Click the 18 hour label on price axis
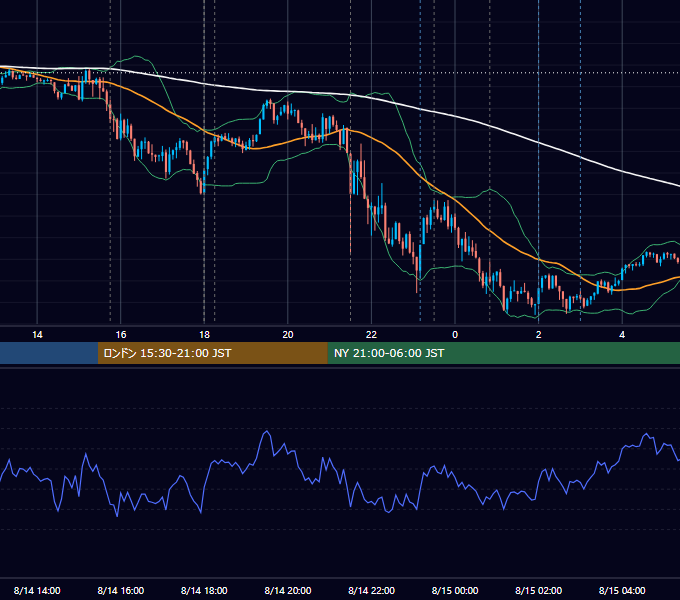Screen dimensions: 680x600 [204, 335]
